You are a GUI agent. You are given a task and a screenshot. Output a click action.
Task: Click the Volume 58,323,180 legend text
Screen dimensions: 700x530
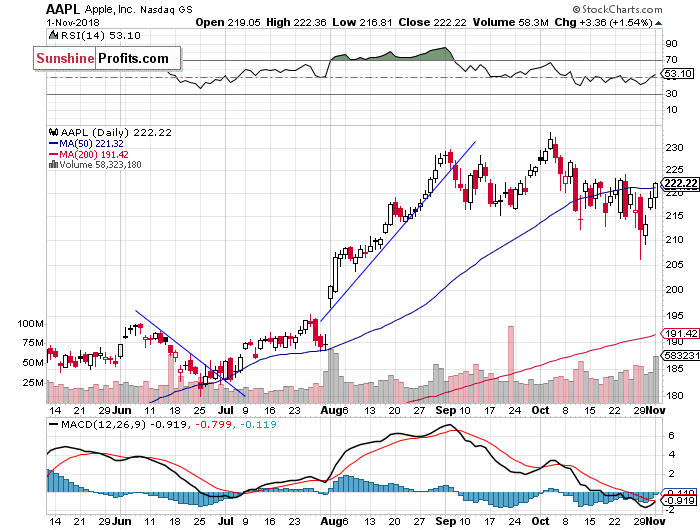coord(100,164)
